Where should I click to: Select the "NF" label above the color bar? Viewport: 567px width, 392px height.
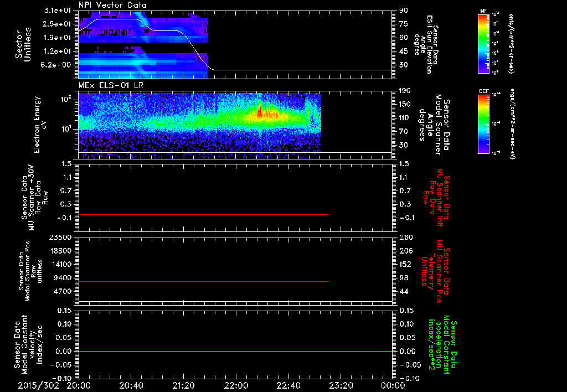coord(483,11)
